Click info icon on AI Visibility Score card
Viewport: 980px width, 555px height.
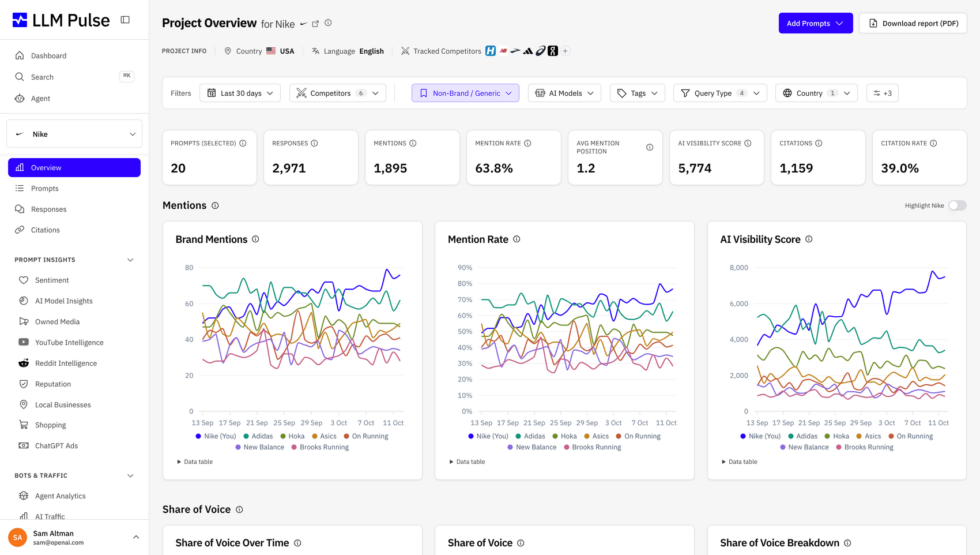click(x=748, y=143)
